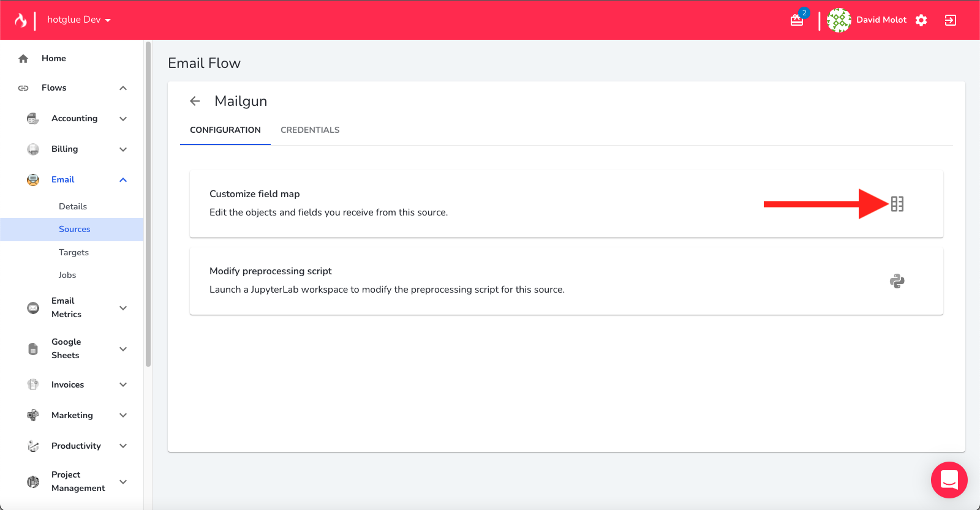Expand the Invoices flow chevron
This screenshot has height=510, width=980.
point(123,384)
